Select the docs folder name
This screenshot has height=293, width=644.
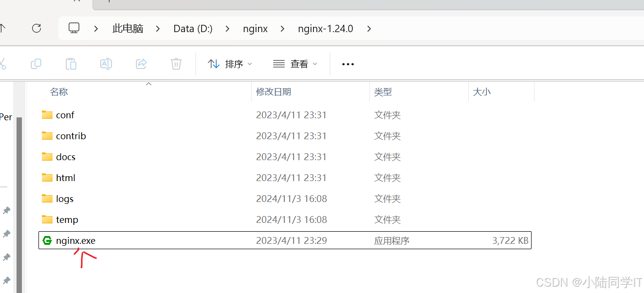[66, 157]
